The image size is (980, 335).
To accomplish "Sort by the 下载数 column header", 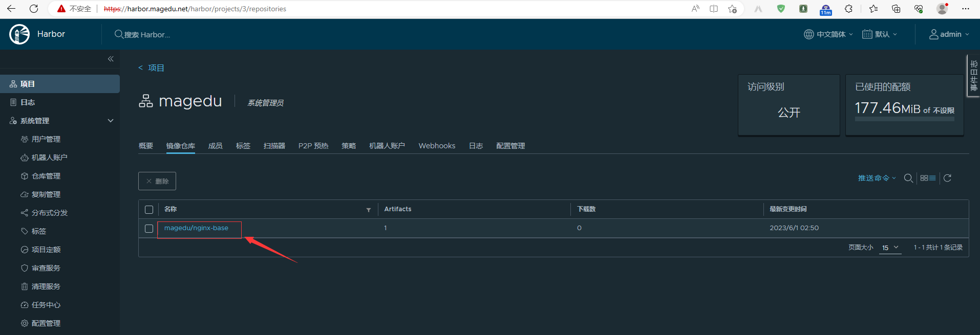I will 586,209.
